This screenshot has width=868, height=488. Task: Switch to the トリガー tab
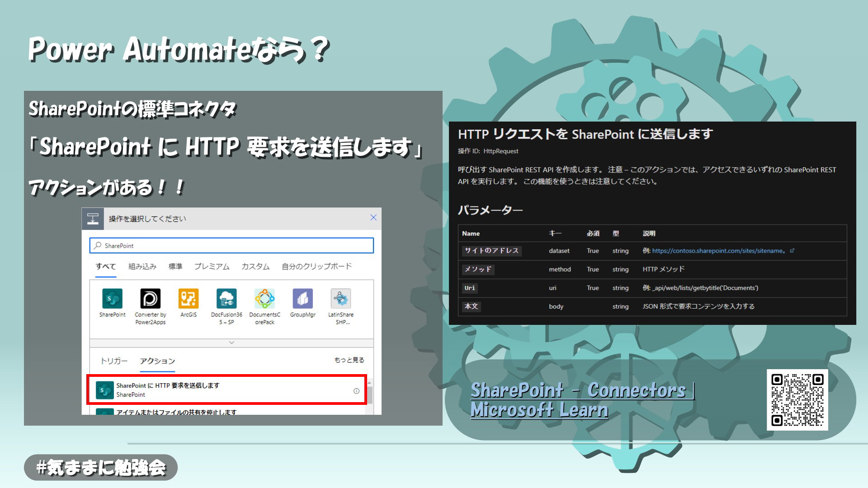(x=114, y=361)
